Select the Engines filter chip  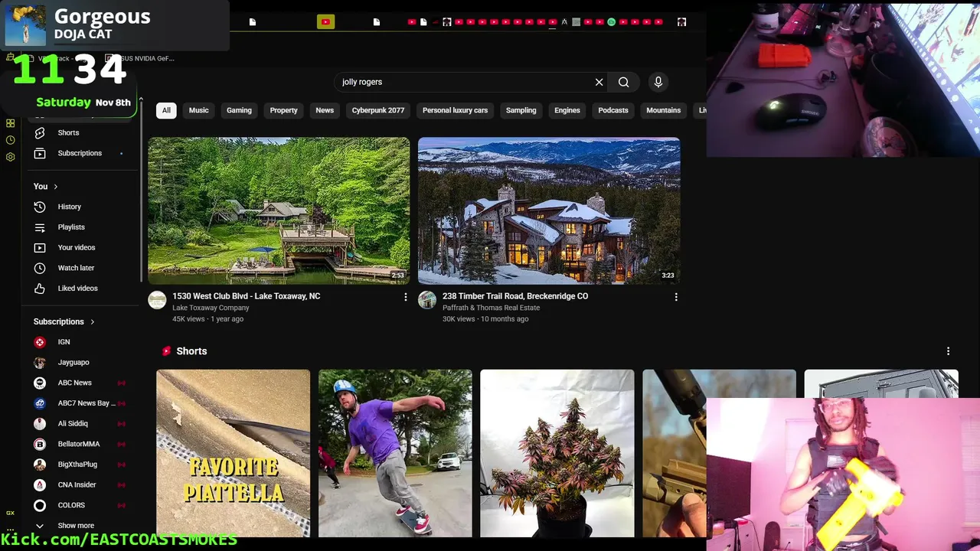click(567, 110)
